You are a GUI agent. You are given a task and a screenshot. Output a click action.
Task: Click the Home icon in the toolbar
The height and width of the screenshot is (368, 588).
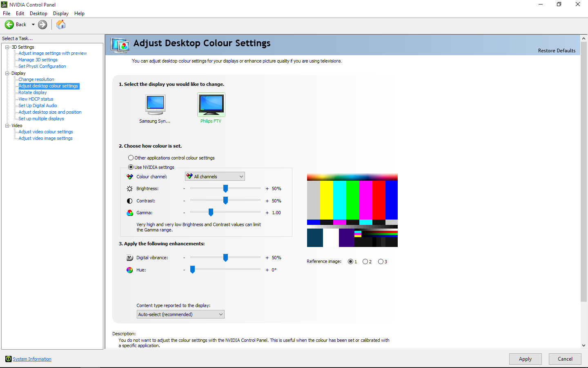coord(61,25)
